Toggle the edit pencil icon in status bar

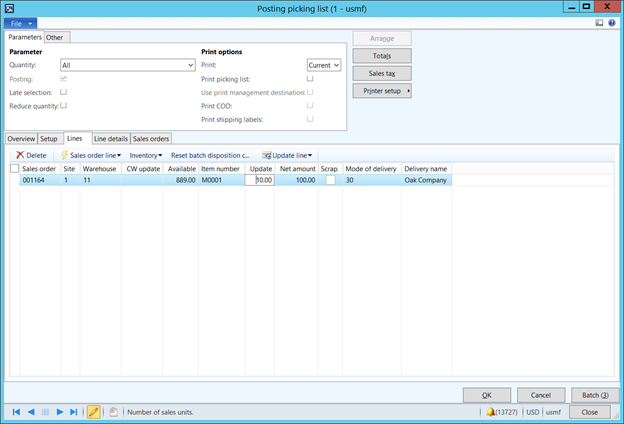pyautogui.click(x=94, y=412)
